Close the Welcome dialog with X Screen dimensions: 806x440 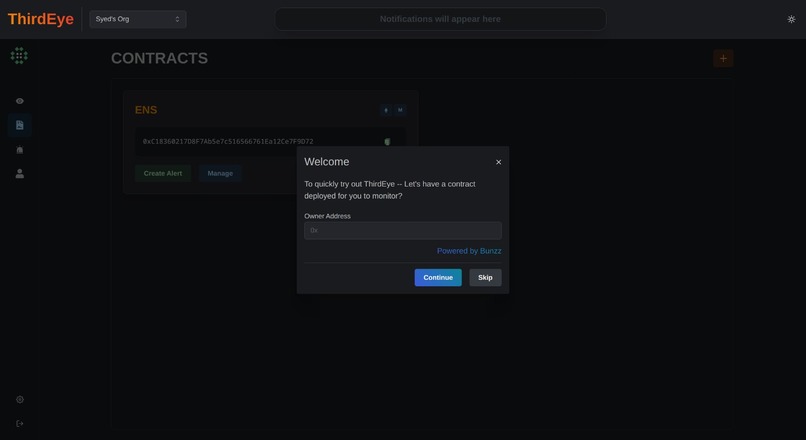pyautogui.click(x=498, y=162)
